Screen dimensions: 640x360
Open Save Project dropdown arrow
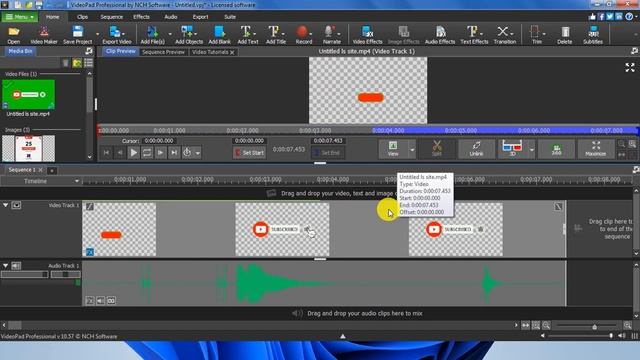coord(97,35)
